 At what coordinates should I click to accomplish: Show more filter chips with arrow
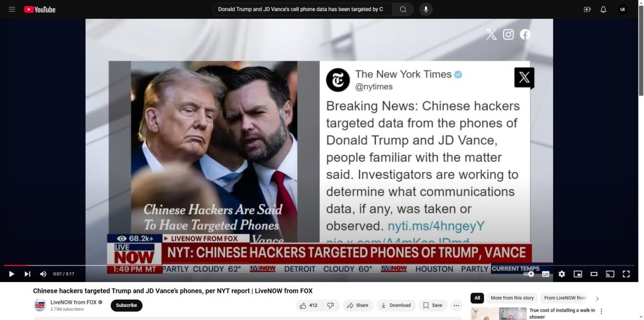click(x=597, y=299)
